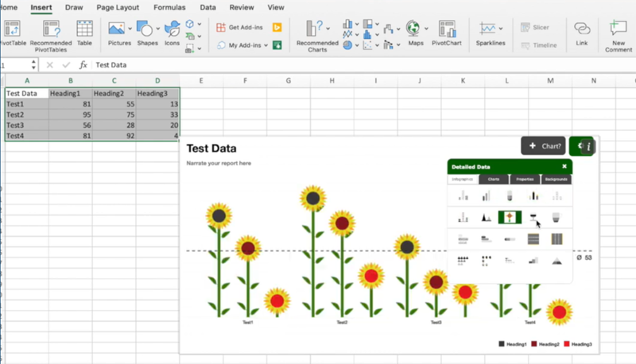Open the Bing add-in icon
Screen dimensions: 636x364
(x=277, y=27)
